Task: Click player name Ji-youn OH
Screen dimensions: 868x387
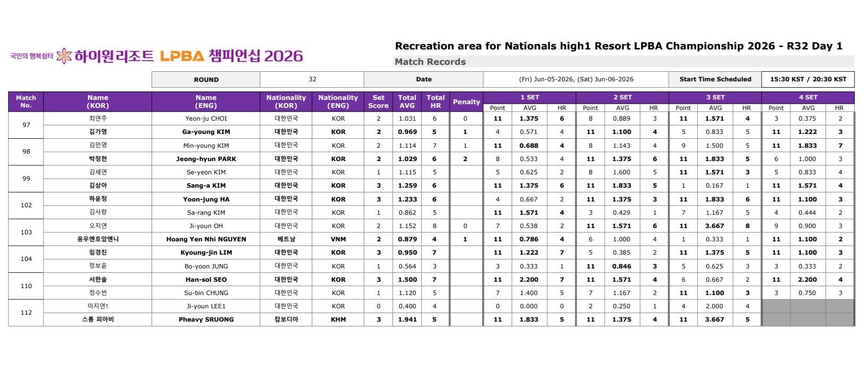Action: click(x=206, y=226)
